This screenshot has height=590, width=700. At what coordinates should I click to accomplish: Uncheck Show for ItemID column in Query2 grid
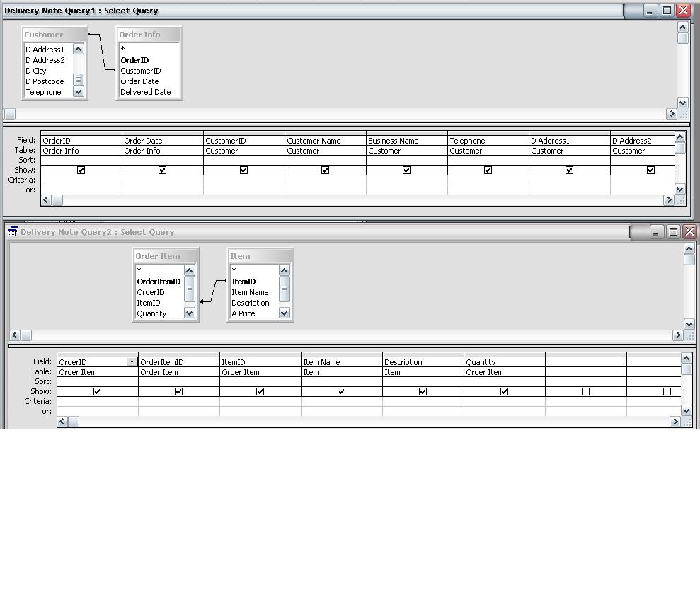tap(260, 391)
